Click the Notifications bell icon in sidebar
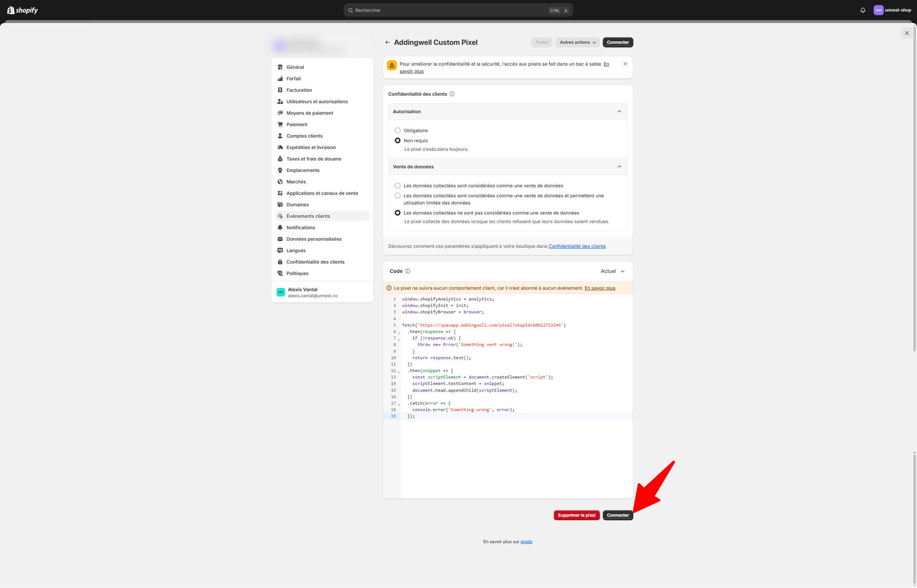Viewport: 917px width, 588px height. (x=280, y=228)
